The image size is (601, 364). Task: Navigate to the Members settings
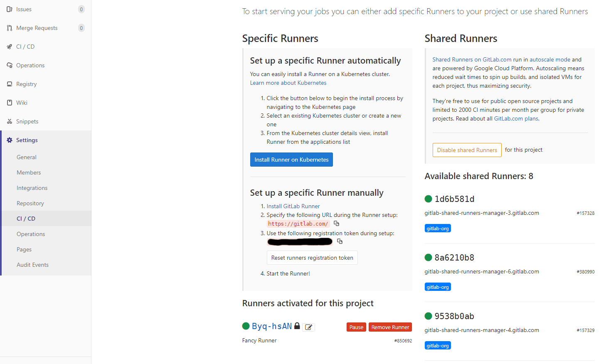pos(29,172)
